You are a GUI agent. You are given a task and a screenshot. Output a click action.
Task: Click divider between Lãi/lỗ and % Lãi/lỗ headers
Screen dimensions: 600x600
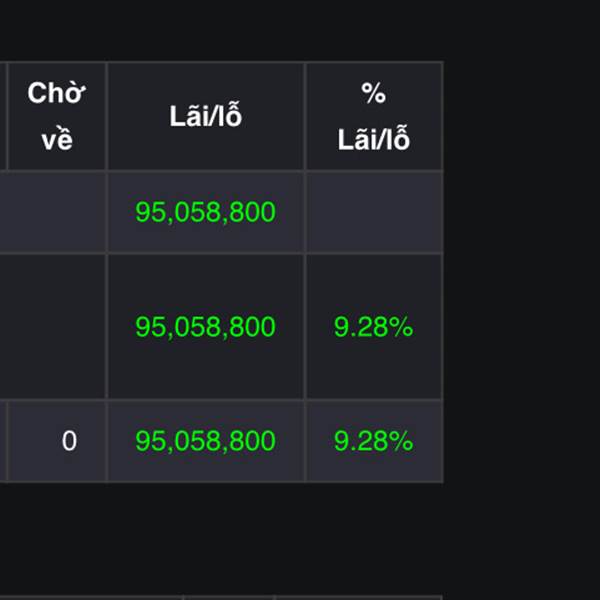pyautogui.click(x=305, y=116)
